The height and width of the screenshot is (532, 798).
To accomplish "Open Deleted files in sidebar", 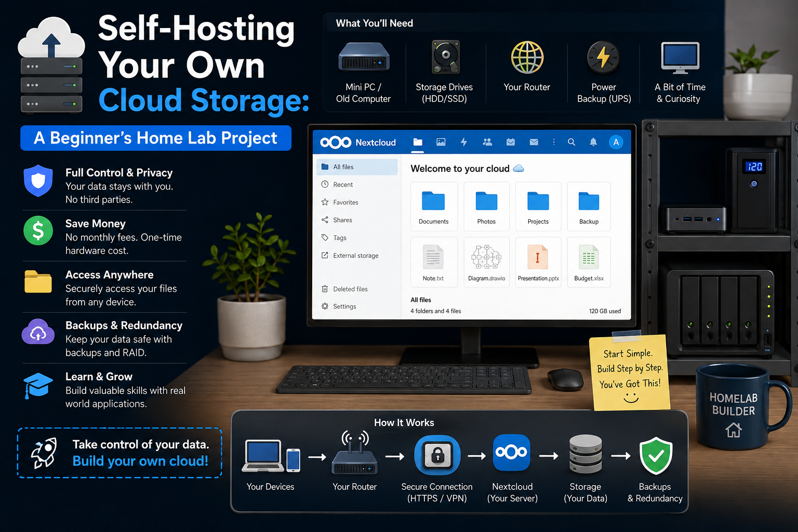I will tap(357, 289).
